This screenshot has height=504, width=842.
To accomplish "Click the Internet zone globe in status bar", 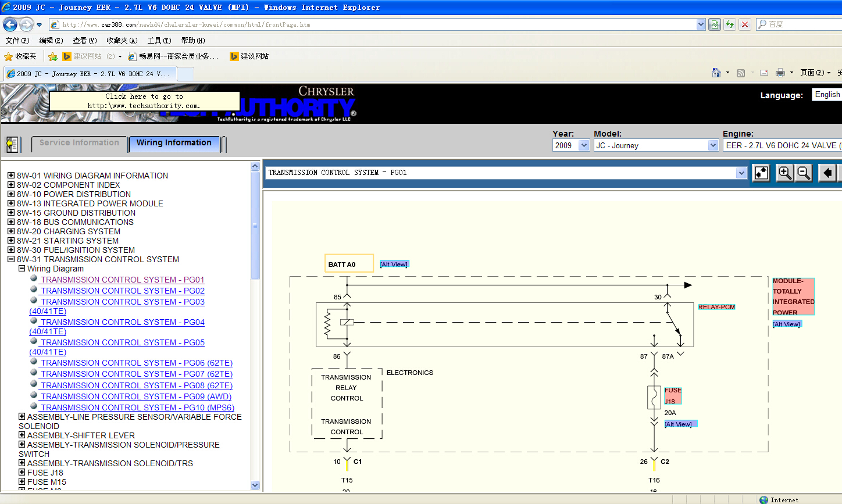I will point(763,500).
